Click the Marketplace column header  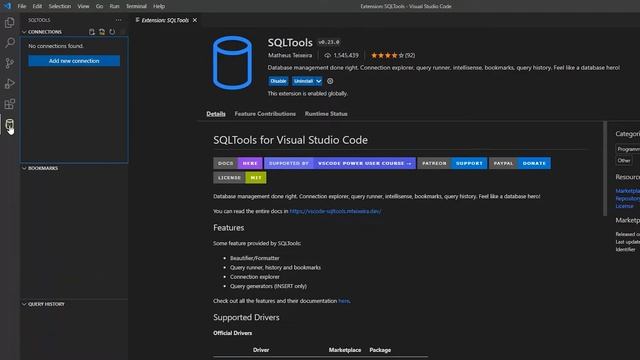[x=345, y=350]
